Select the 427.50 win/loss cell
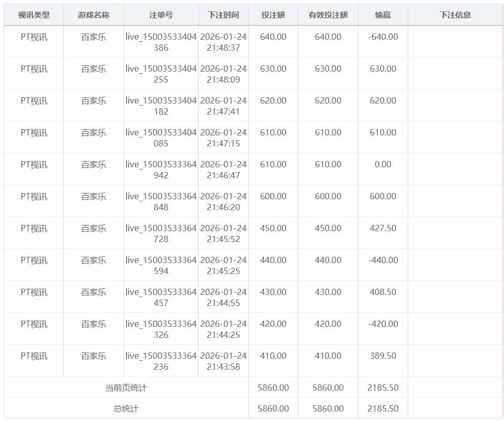The width and height of the screenshot is (504, 421). [383, 228]
